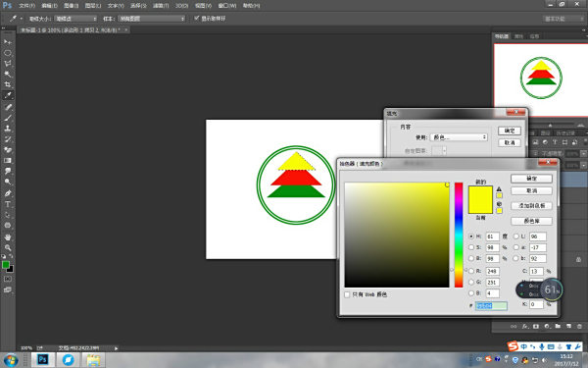
Task: Click 取消 in the color picker dialog
Action: pyautogui.click(x=532, y=190)
